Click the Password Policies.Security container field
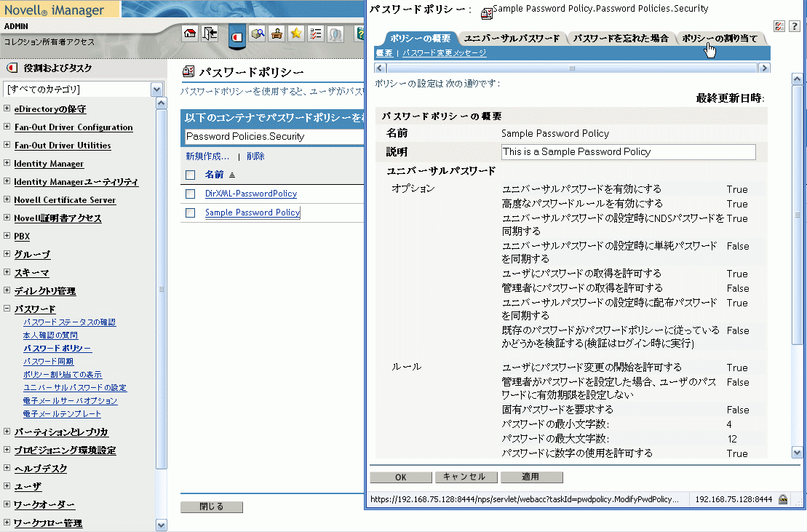The image size is (807, 532). 274,136
